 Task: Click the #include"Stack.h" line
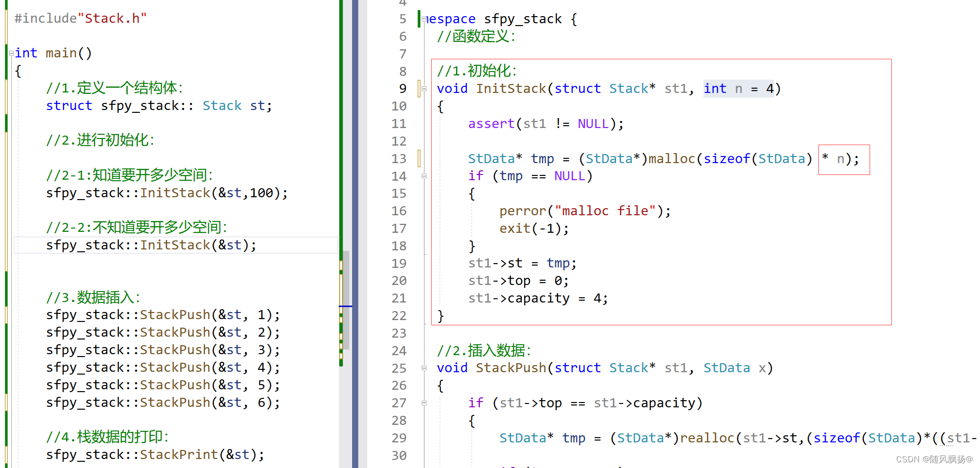tap(81, 18)
